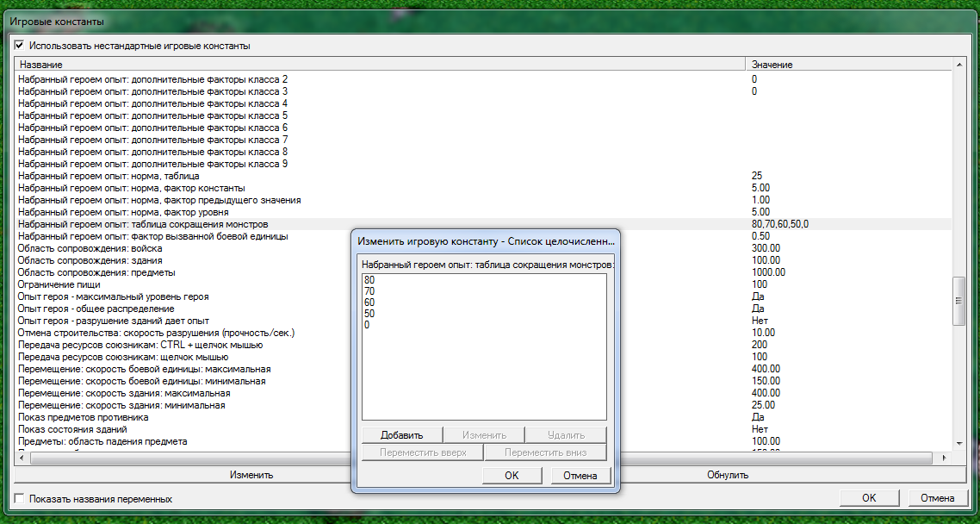This screenshot has height=524, width=980.
Task: Click value '200' in Значение column
Action: pos(760,345)
